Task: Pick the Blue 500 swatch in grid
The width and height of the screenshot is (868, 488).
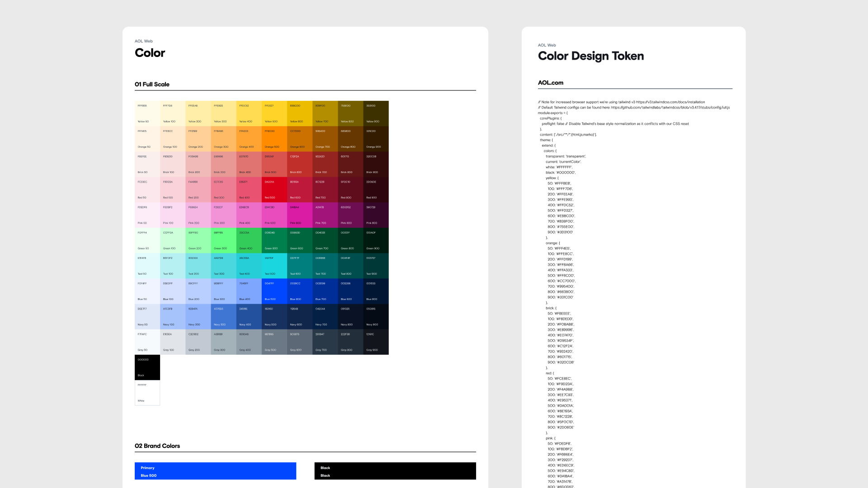Action: [x=274, y=291]
